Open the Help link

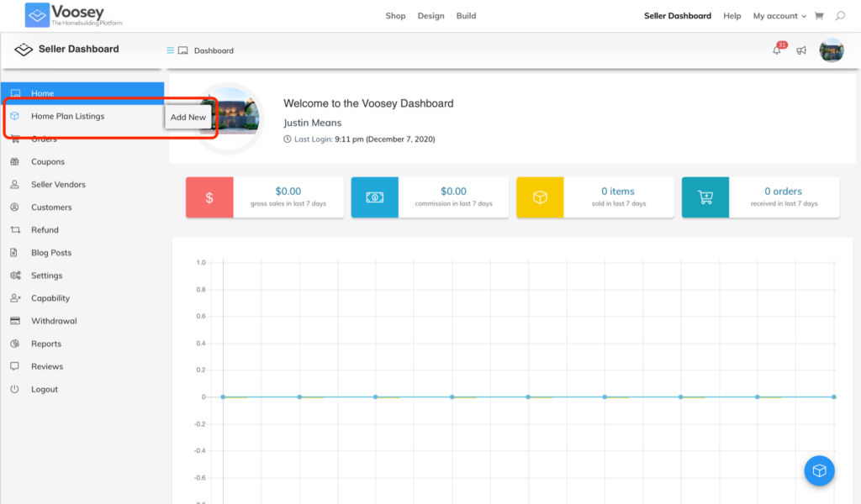pos(732,16)
